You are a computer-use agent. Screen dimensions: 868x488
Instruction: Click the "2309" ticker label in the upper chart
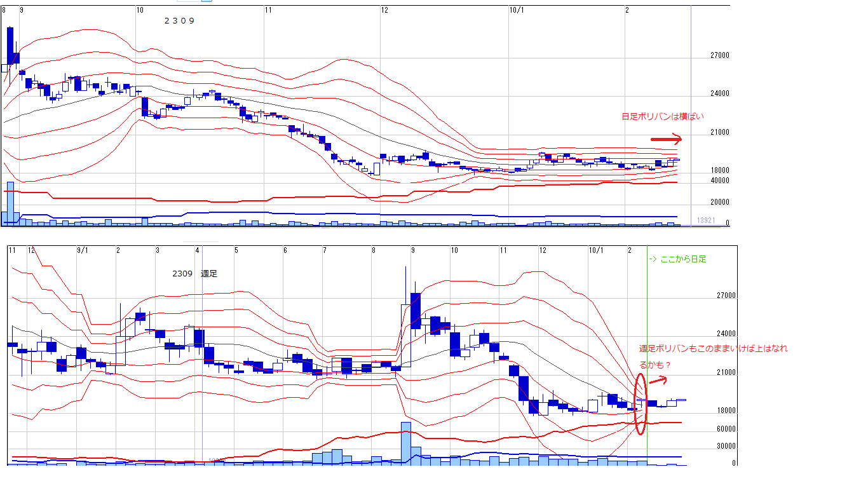(179, 20)
